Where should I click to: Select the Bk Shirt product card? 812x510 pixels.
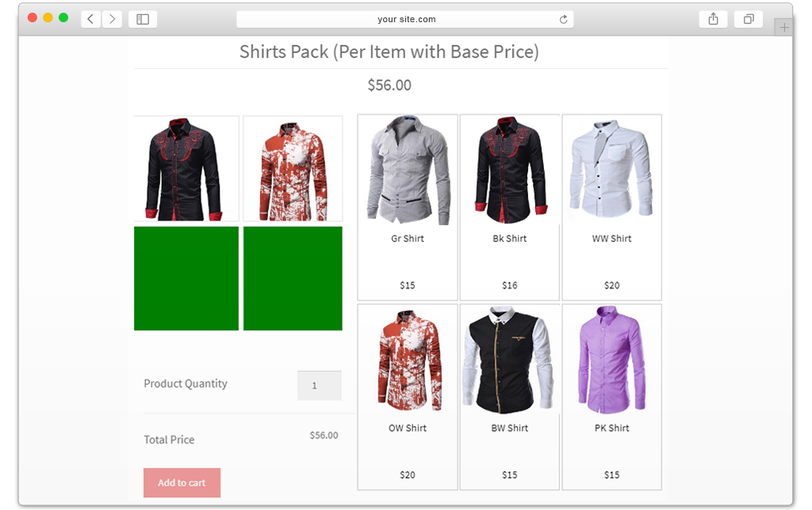point(510,207)
